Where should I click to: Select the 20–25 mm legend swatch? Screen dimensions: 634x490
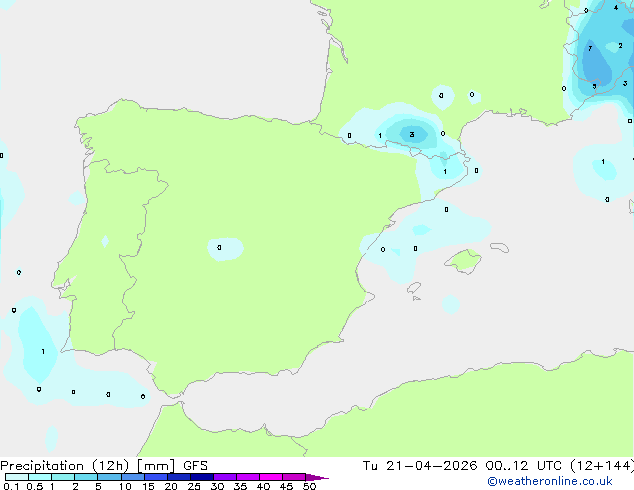[x=179, y=477]
